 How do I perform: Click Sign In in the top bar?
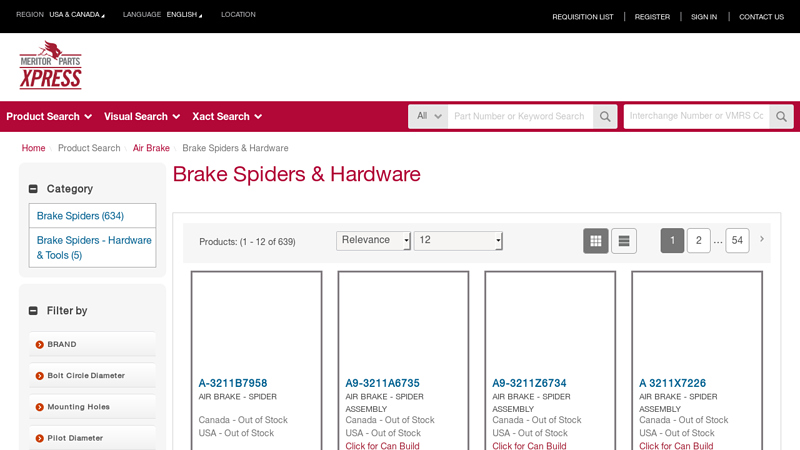click(x=704, y=17)
